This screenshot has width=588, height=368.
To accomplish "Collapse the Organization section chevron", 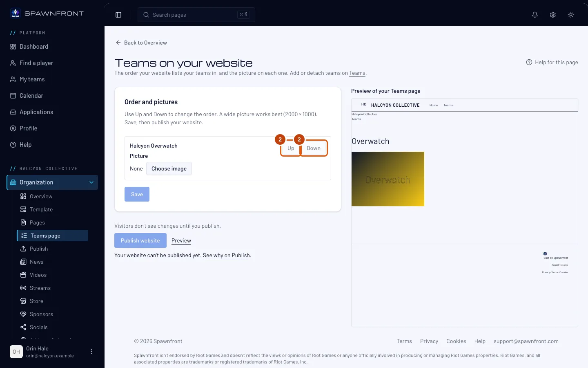I will tap(91, 182).
